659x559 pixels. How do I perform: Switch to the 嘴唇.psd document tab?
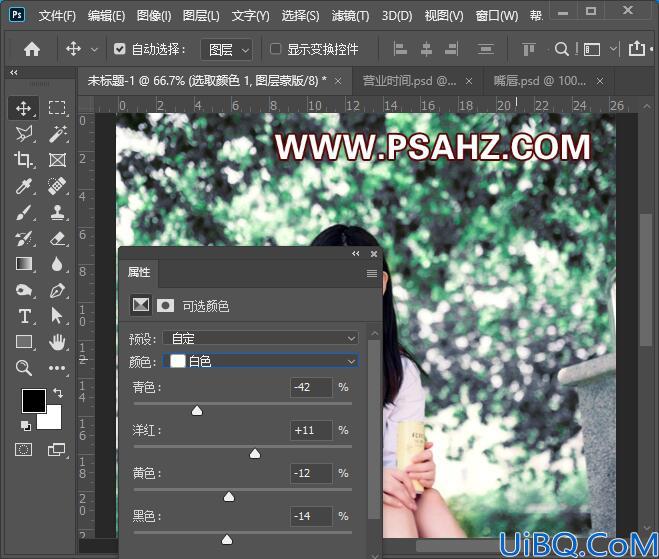(540, 81)
